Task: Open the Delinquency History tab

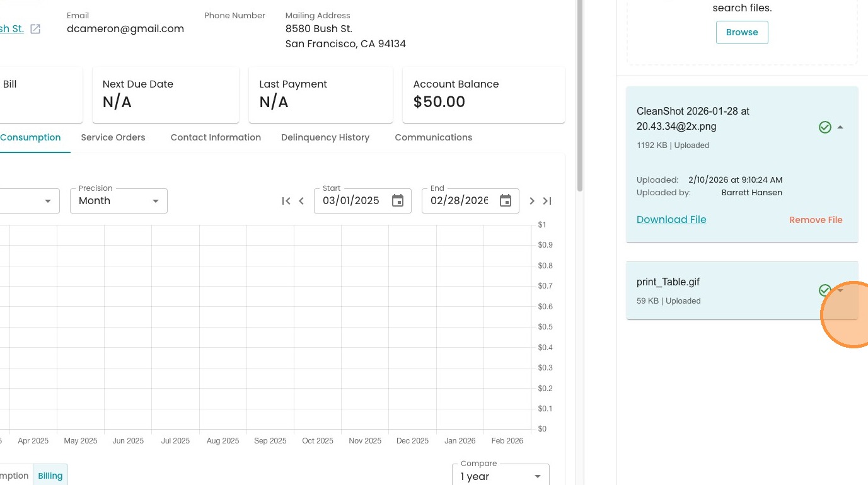Action: coord(325,137)
